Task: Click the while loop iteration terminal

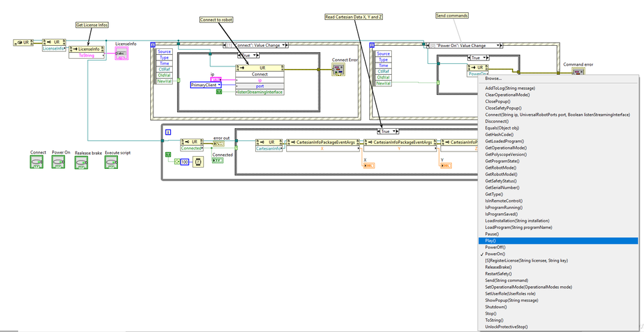Action: 168,132
